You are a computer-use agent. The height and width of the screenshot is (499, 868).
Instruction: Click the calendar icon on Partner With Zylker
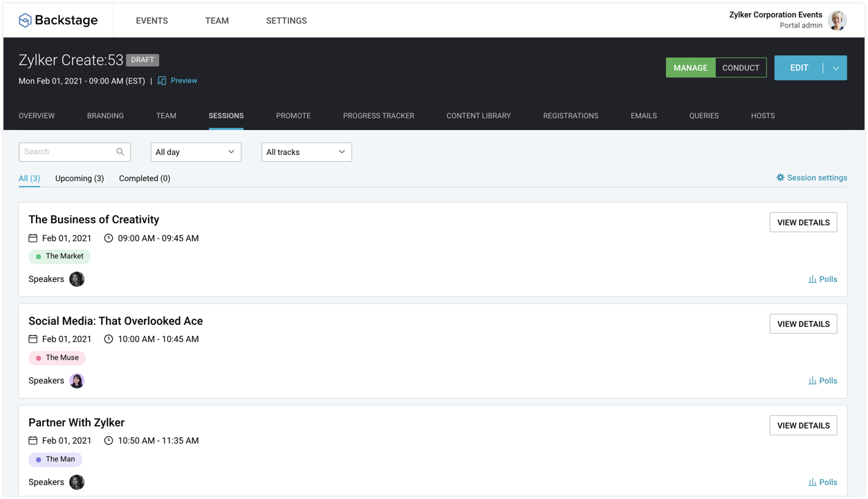[33, 440]
